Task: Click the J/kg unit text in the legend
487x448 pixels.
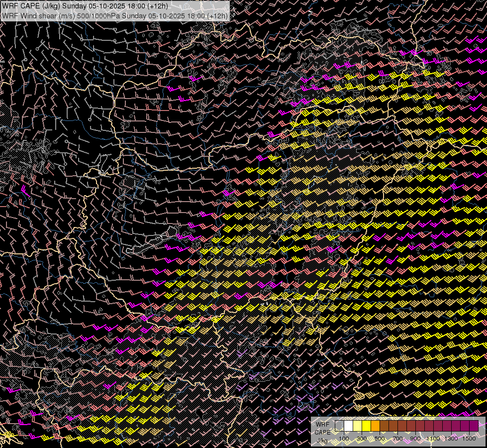Action: pyautogui.click(x=322, y=441)
